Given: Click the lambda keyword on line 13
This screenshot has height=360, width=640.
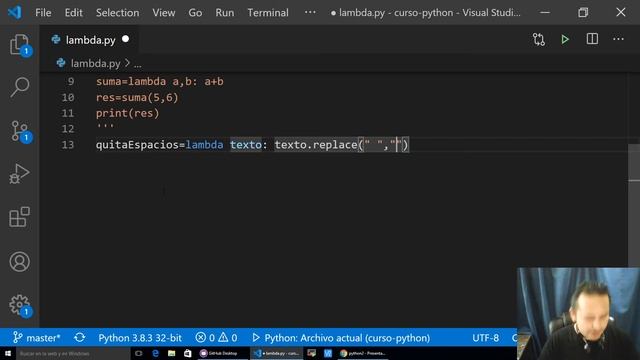Looking at the screenshot, I should [204, 144].
